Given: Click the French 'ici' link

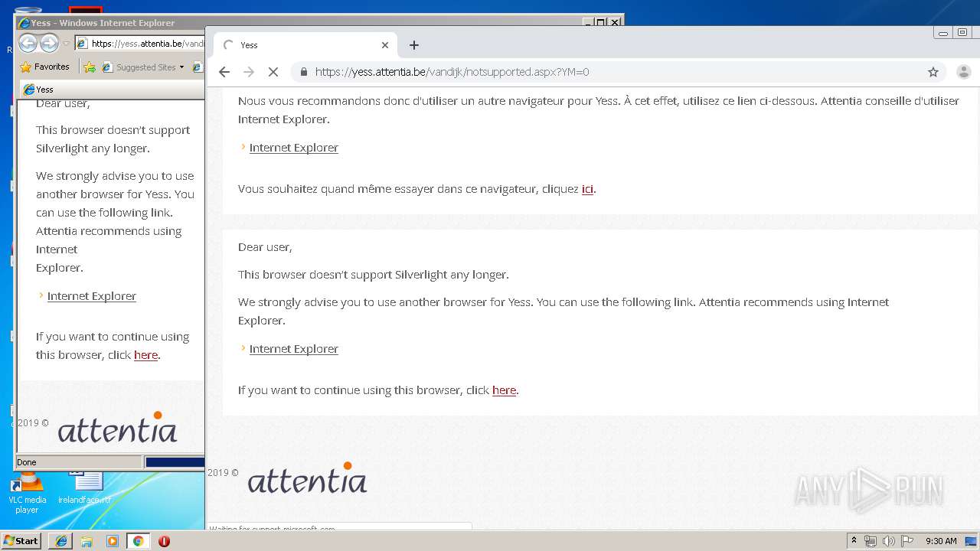Looking at the screenshot, I should [587, 189].
